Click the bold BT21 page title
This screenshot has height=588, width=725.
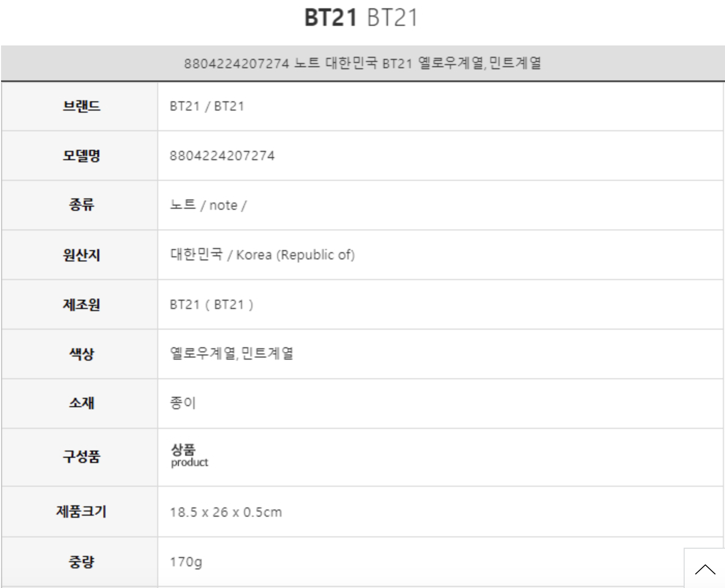pos(330,18)
